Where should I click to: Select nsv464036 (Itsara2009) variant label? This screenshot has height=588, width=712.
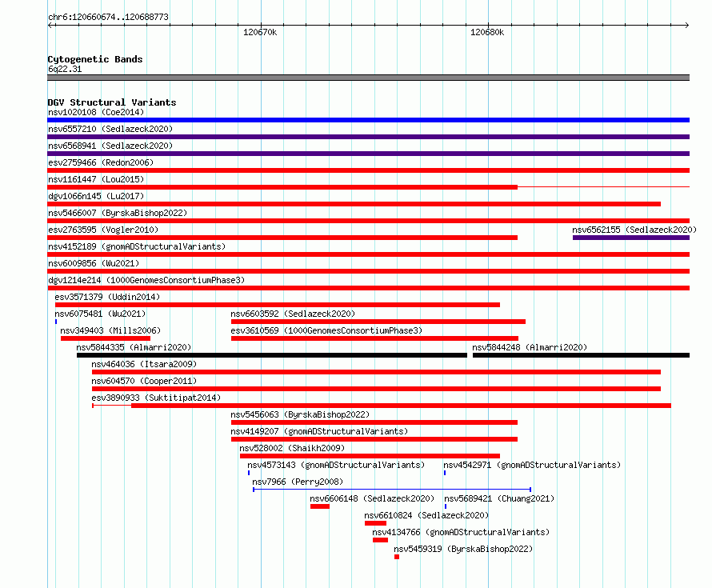point(144,364)
